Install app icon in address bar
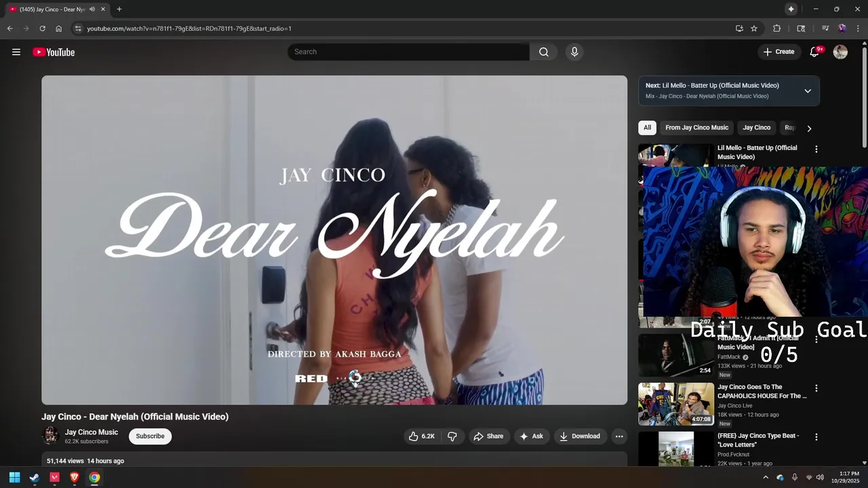The height and width of the screenshot is (488, 868). [739, 28]
